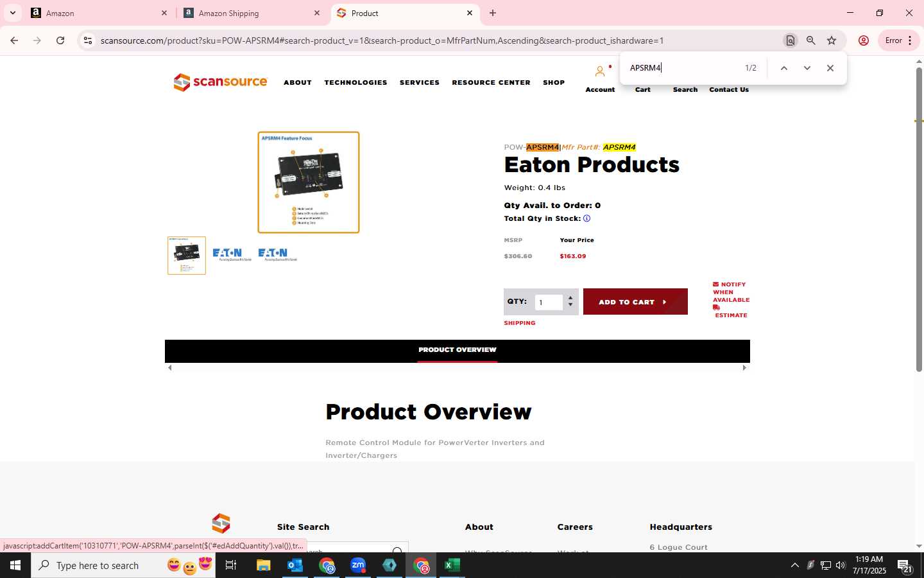Open a new browser tab

493,13
